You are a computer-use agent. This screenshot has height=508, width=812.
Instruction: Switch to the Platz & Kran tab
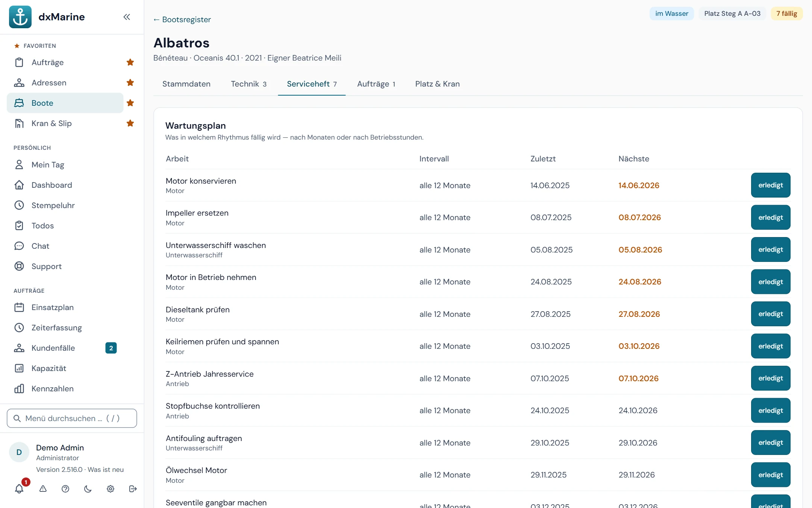[438, 84]
